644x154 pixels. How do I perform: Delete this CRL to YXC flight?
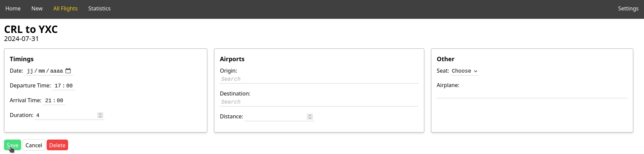(x=57, y=145)
